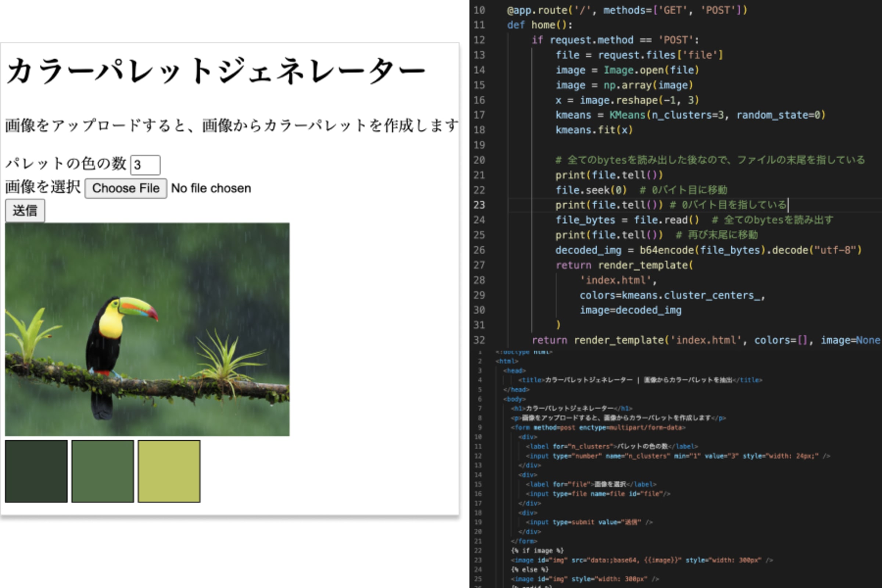Click line number 23 in editor gutter
The image size is (882, 588).
pos(479,205)
